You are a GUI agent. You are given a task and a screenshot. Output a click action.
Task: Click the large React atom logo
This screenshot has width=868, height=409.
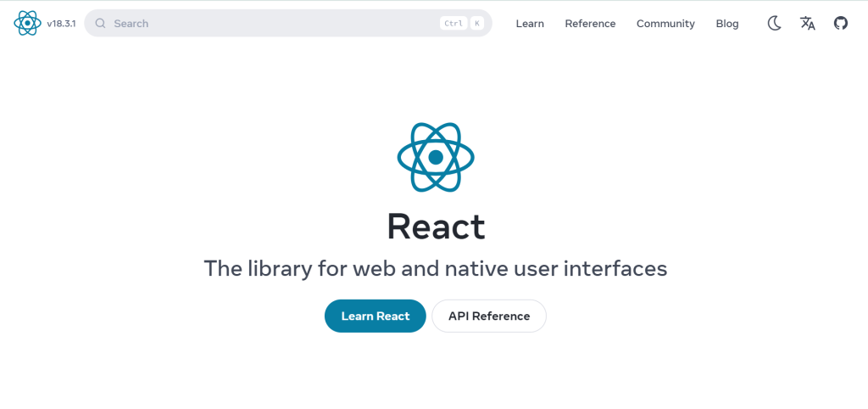[436, 157]
